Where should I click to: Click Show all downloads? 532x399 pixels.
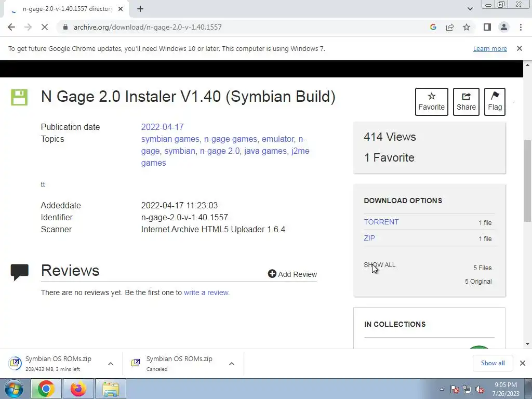click(x=493, y=363)
